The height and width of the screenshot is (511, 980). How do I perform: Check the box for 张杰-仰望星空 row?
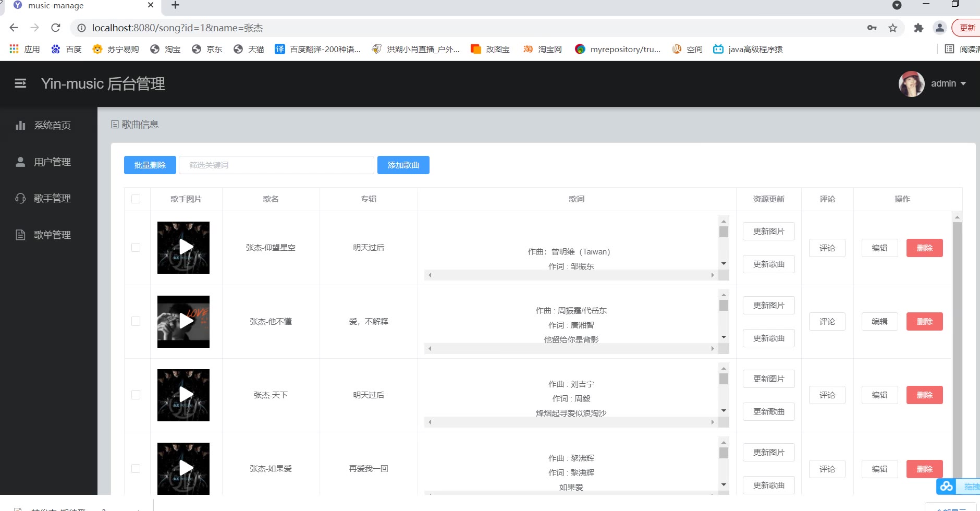click(x=136, y=248)
